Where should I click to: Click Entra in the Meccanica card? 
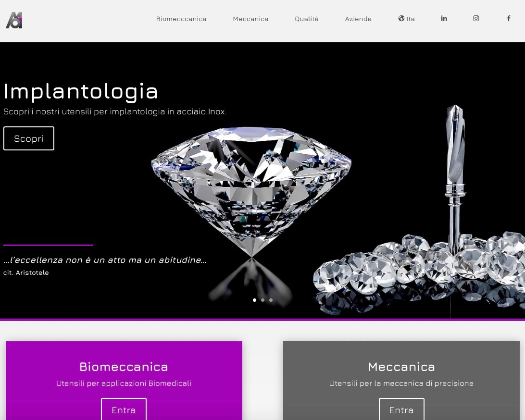(401, 409)
